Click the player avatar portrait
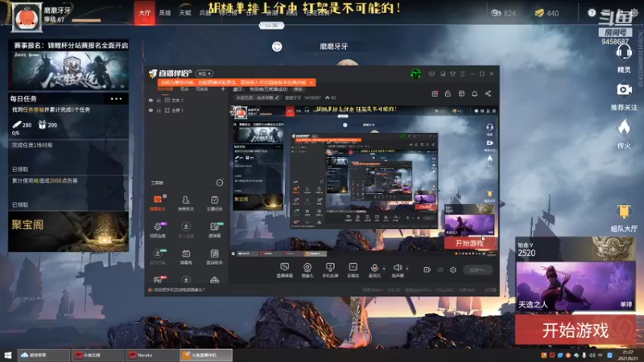The height and width of the screenshot is (362, 644). [x=27, y=17]
